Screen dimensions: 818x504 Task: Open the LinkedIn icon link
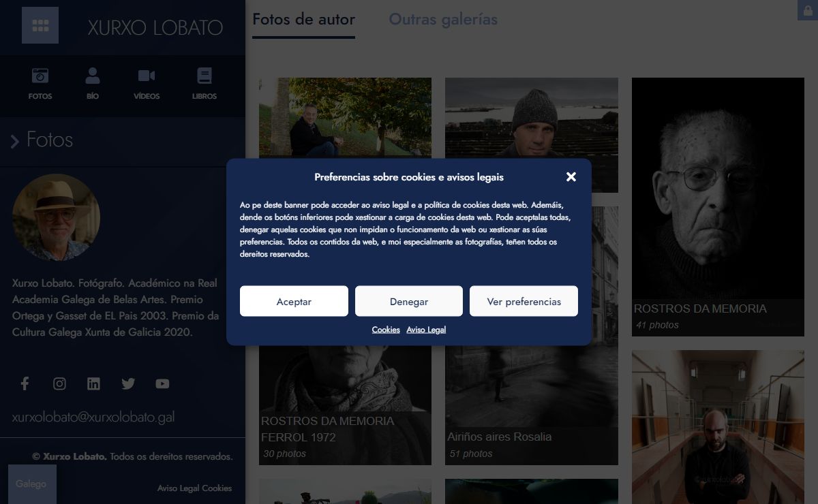pyautogui.click(x=93, y=383)
